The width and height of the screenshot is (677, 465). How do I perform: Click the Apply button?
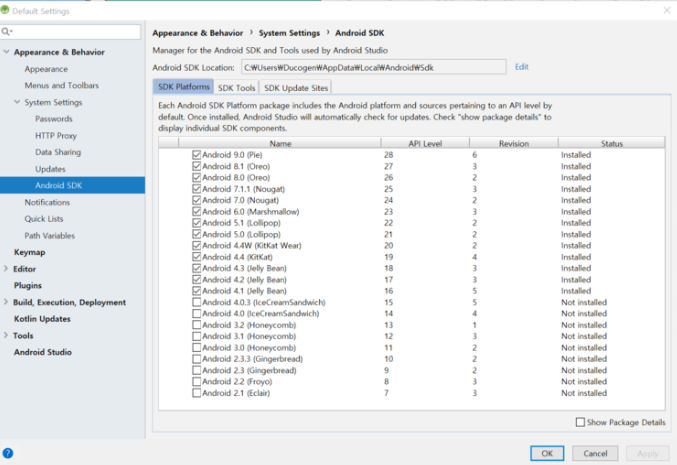(648, 453)
